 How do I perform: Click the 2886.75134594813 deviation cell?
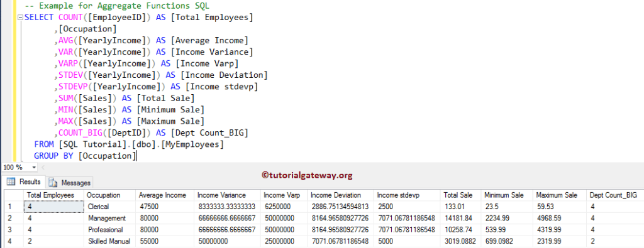(340, 207)
